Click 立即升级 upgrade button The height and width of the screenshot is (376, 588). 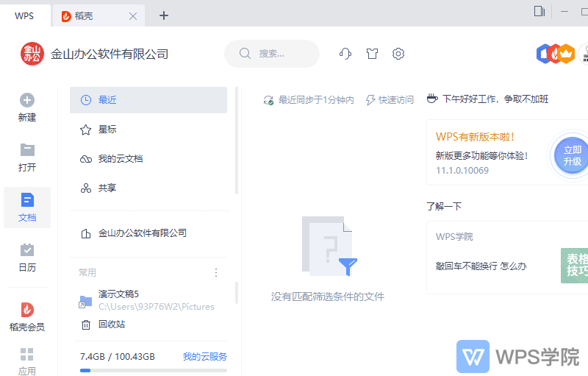[572, 155]
